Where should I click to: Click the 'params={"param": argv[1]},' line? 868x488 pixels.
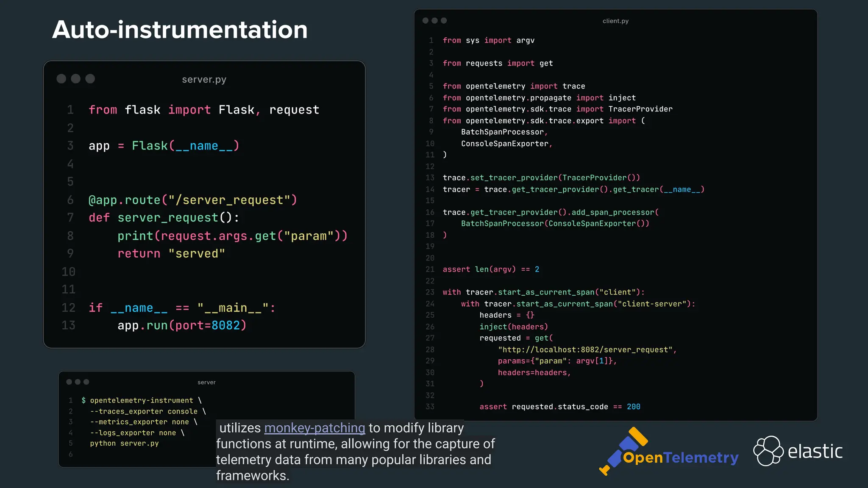[558, 361]
